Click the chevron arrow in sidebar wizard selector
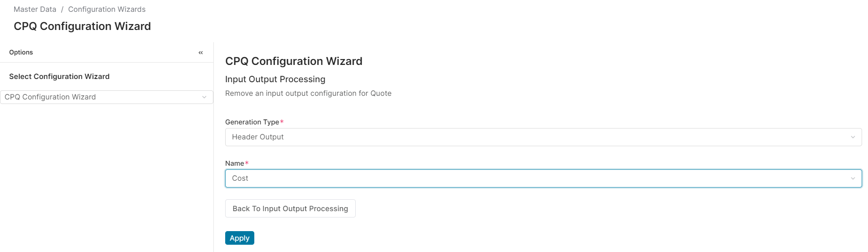The width and height of the screenshot is (868, 252). click(x=204, y=97)
